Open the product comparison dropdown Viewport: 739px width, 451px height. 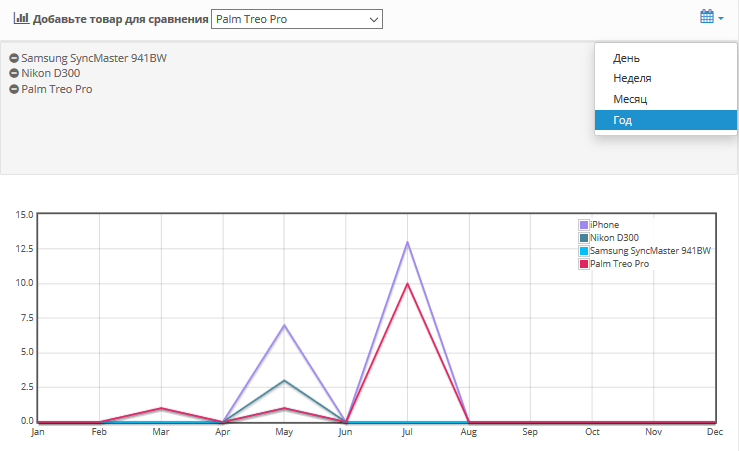tap(296, 19)
